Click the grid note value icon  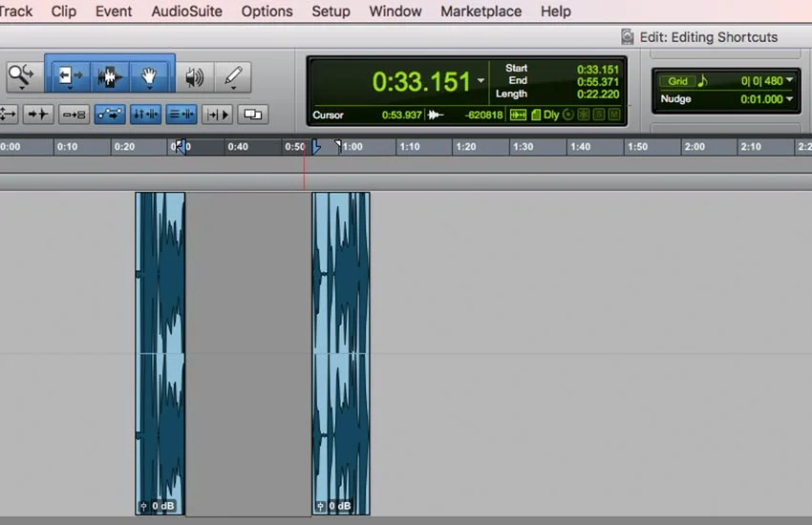[703, 81]
